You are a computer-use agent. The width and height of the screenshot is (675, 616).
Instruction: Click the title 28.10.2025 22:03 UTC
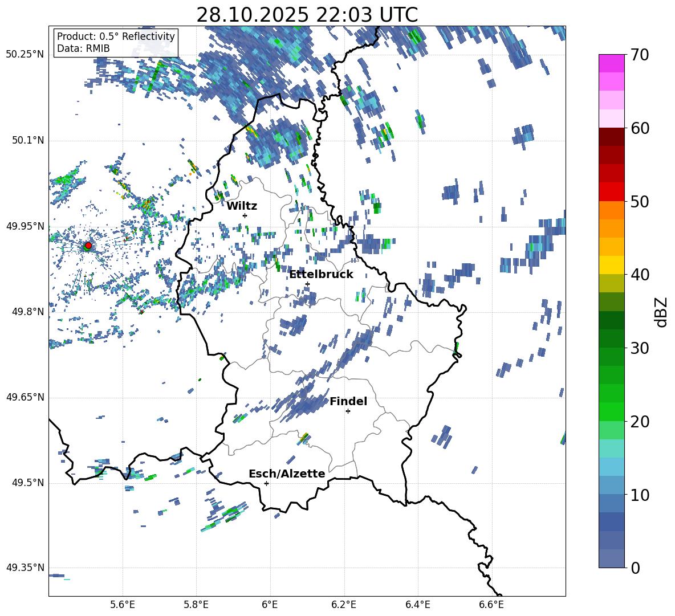click(x=307, y=15)
